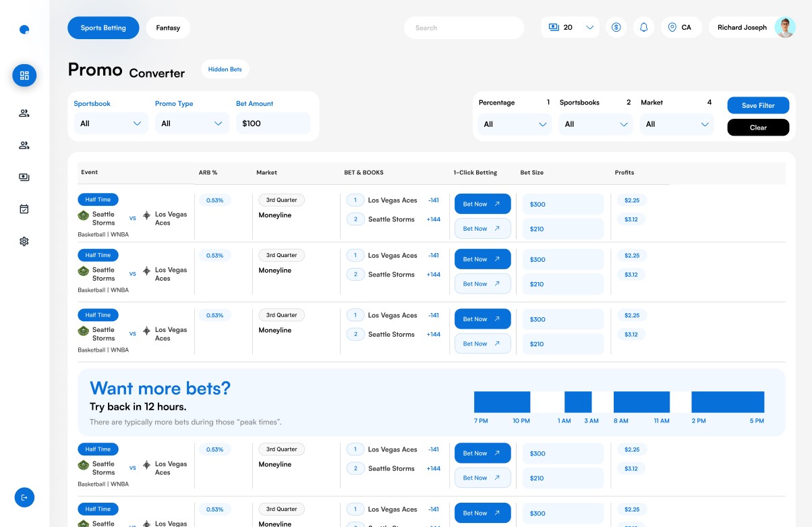
Task: Open the Percentage filter dropdown
Action: click(x=515, y=124)
